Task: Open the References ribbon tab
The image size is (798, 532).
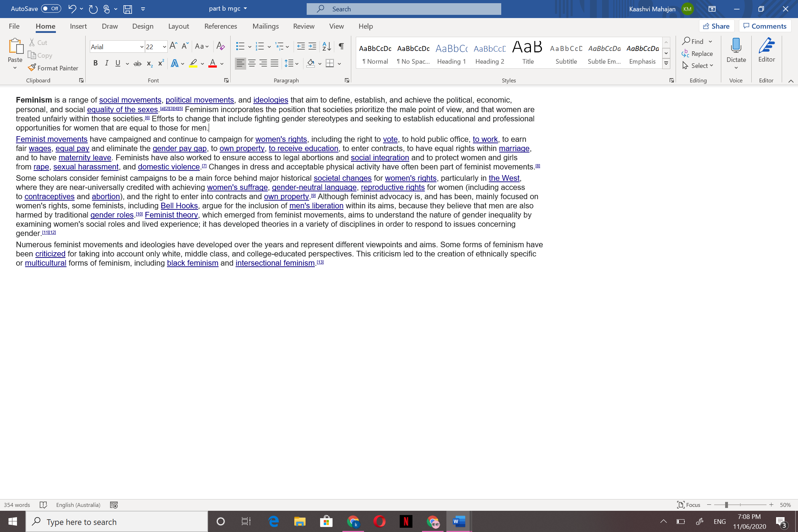Action: click(221, 26)
